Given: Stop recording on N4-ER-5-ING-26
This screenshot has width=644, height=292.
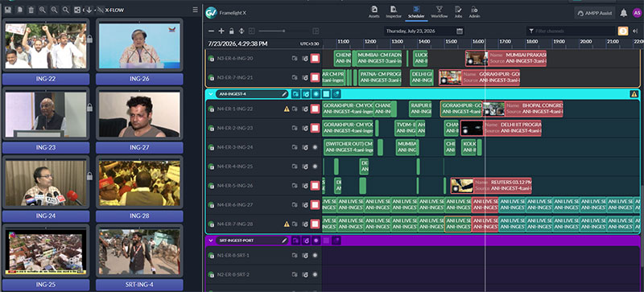Looking at the screenshot, I should point(315,186).
